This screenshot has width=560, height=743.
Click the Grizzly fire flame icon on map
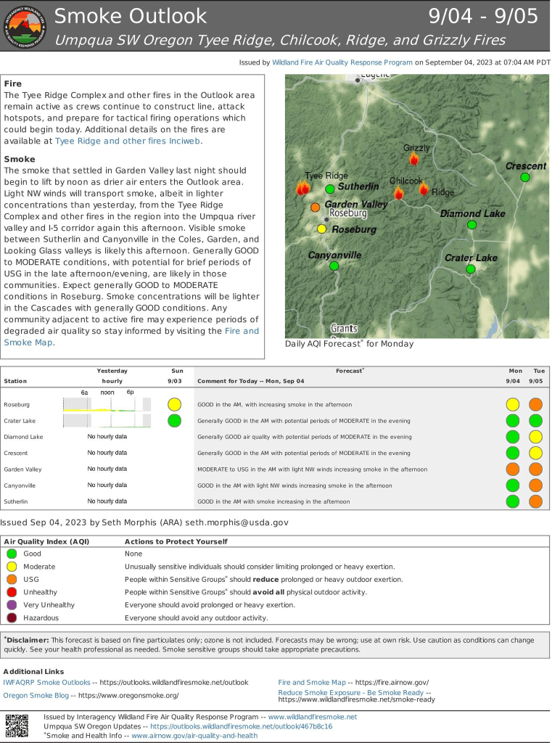414,159
